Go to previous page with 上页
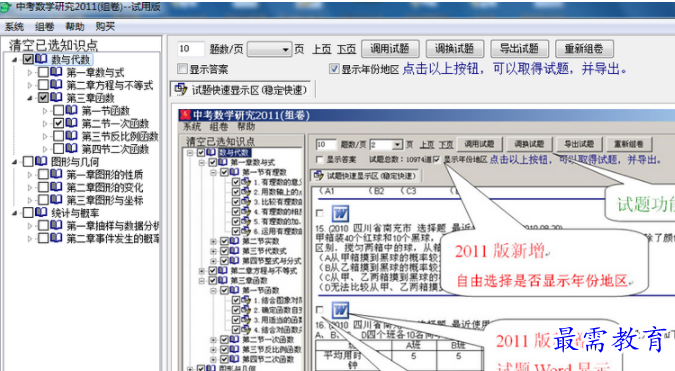This screenshot has width=675, height=371. [x=322, y=49]
